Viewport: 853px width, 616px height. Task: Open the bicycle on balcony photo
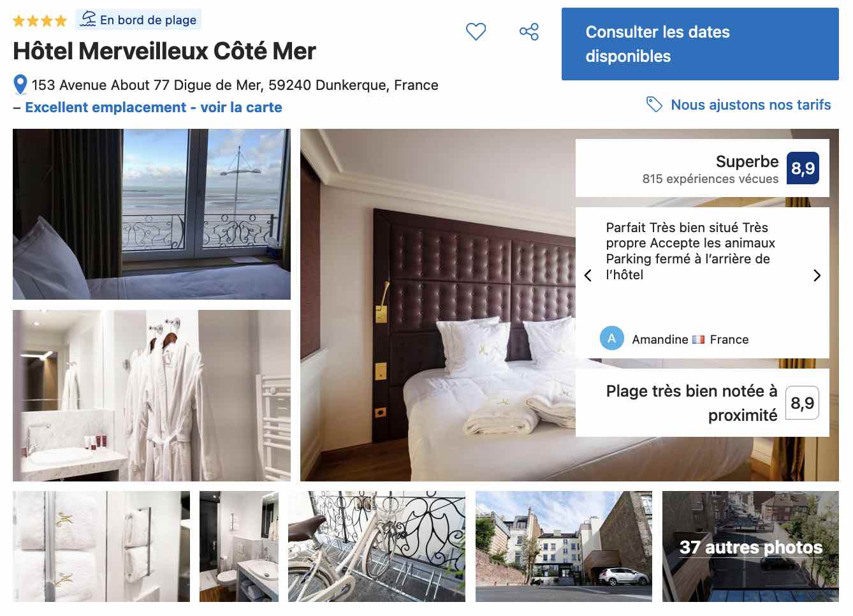coord(377,546)
